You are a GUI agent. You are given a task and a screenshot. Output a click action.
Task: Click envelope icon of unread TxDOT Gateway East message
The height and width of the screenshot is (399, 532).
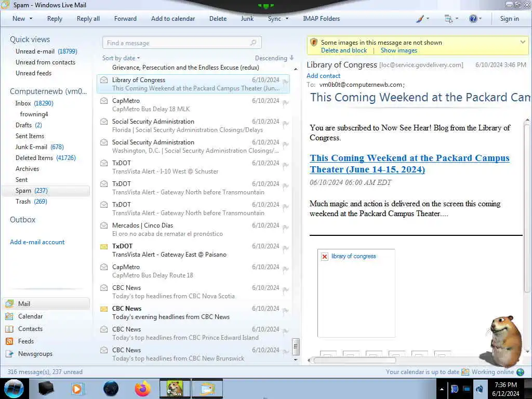coord(104,247)
